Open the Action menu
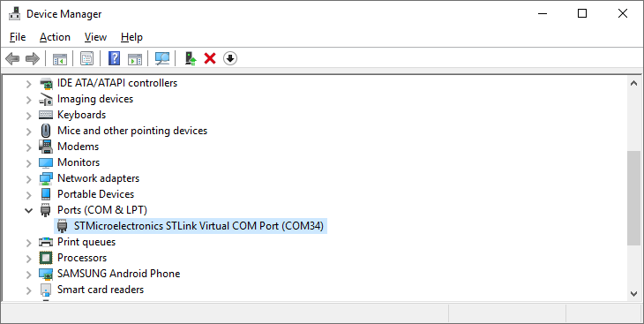Image resolution: width=644 pixels, height=324 pixels. click(55, 37)
